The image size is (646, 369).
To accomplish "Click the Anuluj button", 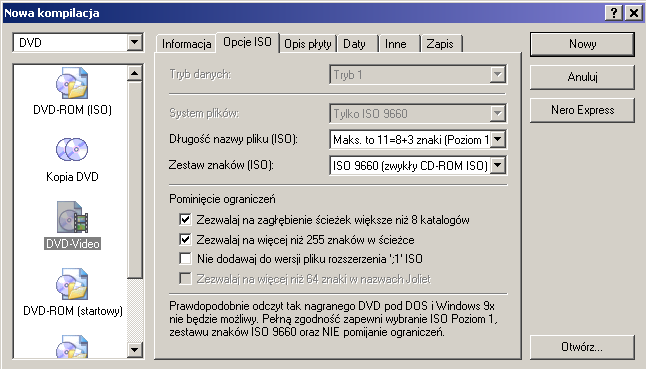I will pyautogui.click(x=582, y=77).
